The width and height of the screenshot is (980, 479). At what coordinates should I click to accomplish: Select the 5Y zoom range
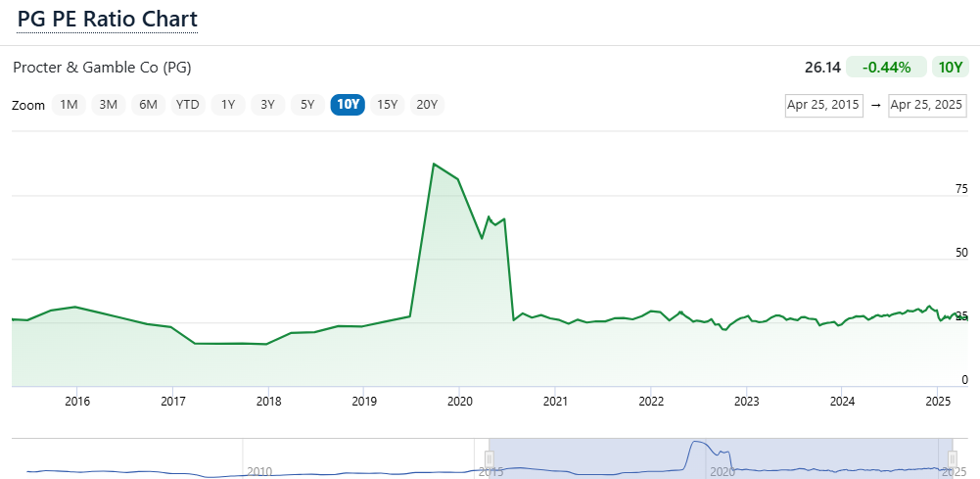click(x=307, y=105)
